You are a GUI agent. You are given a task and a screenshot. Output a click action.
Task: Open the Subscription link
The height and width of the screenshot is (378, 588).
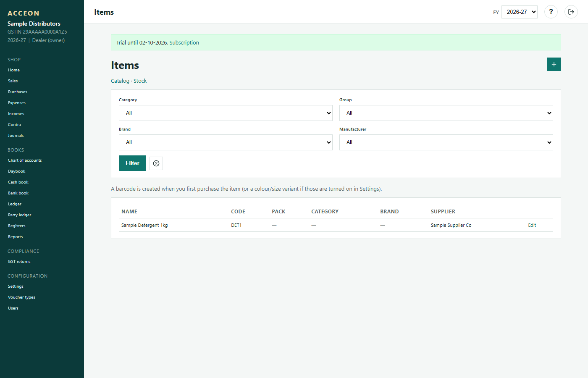(184, 42)
